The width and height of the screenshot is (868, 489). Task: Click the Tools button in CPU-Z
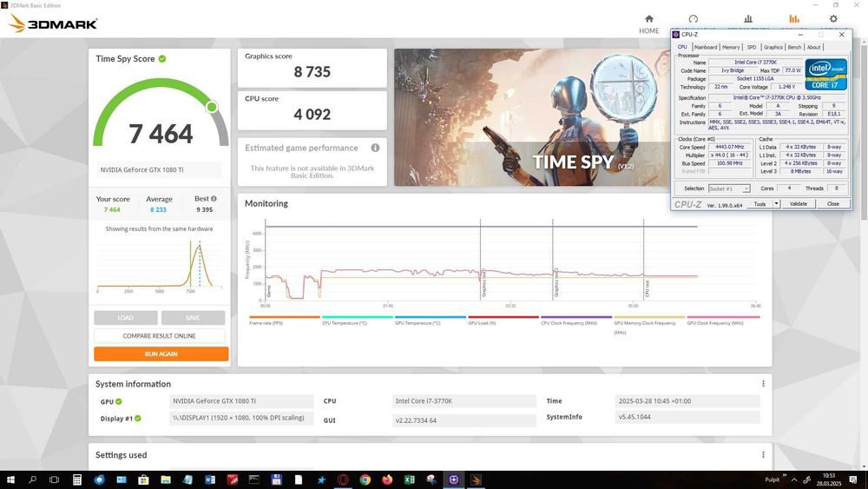759,204
